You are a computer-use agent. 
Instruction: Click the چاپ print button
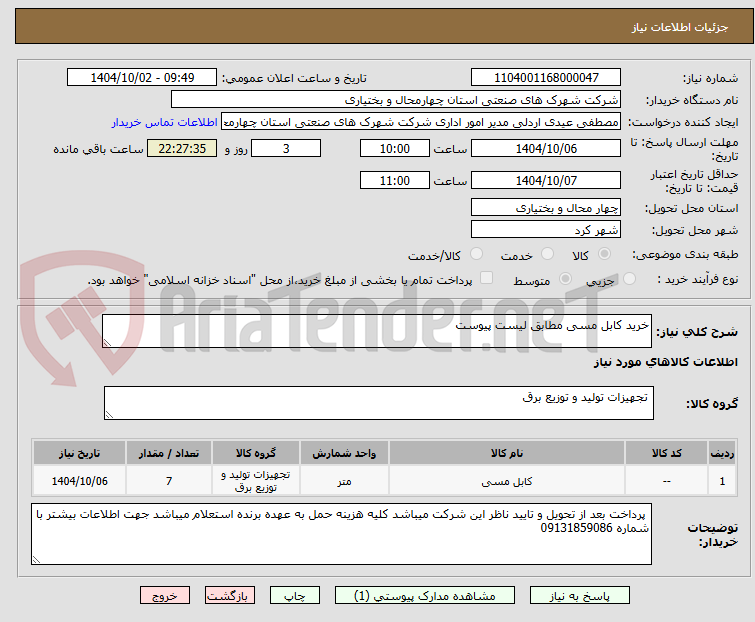pos(294,596)
